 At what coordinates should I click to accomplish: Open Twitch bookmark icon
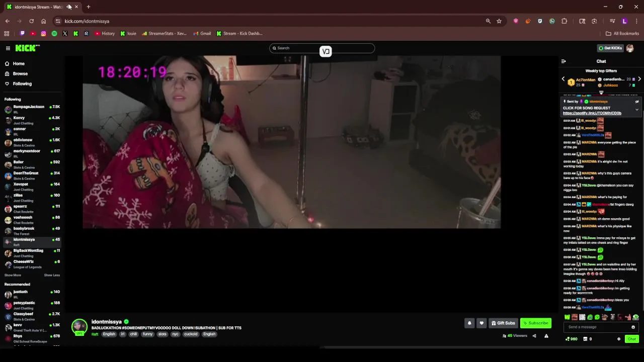(22, 33)
